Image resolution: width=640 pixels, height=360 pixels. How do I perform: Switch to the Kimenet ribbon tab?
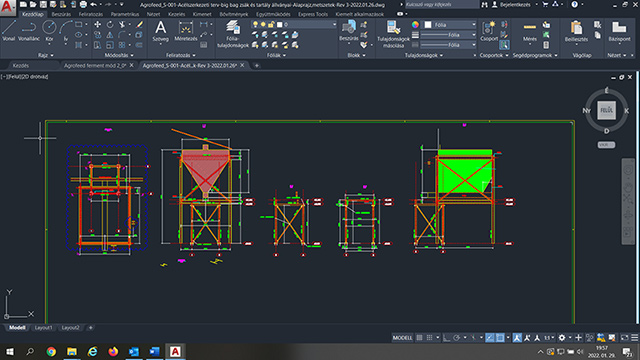202,14
